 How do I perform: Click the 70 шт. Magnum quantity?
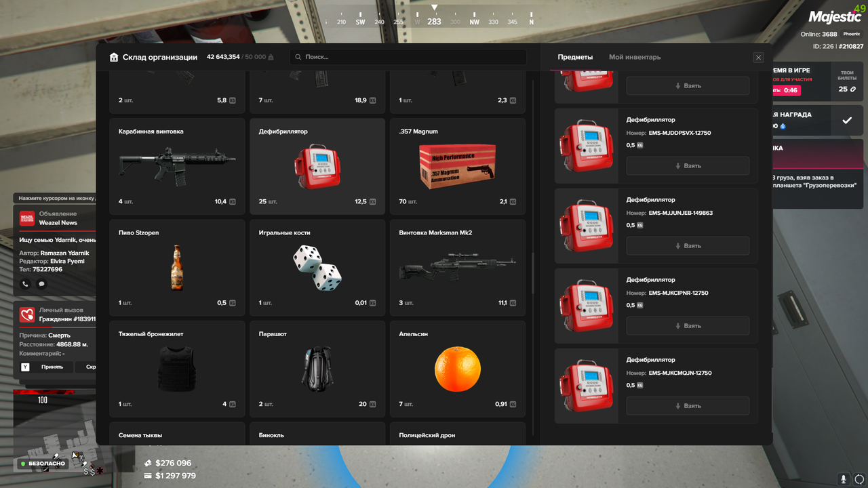[x=408, y=202]
